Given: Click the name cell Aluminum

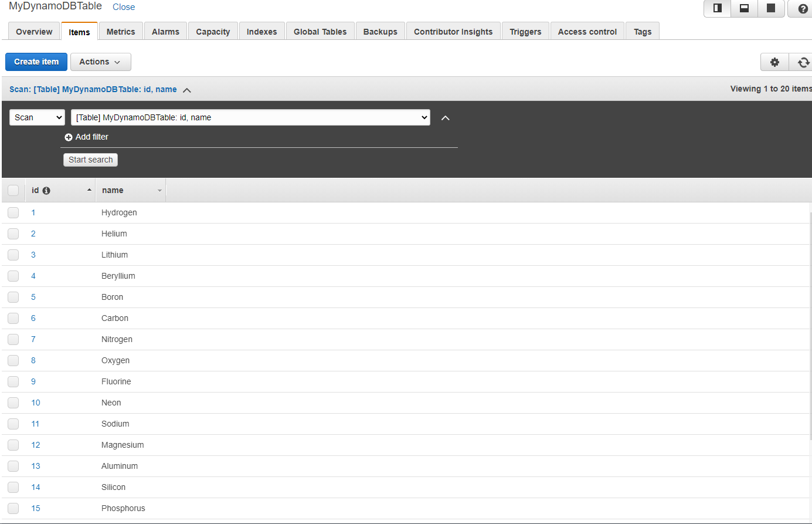Looking at the screenshot, I should tap(120, 466).
